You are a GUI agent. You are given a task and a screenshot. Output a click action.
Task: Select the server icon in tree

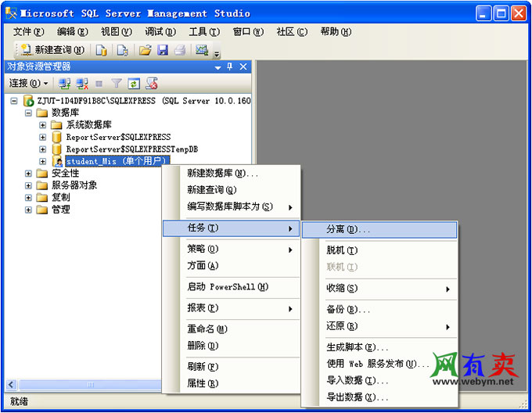pos(28,101)
